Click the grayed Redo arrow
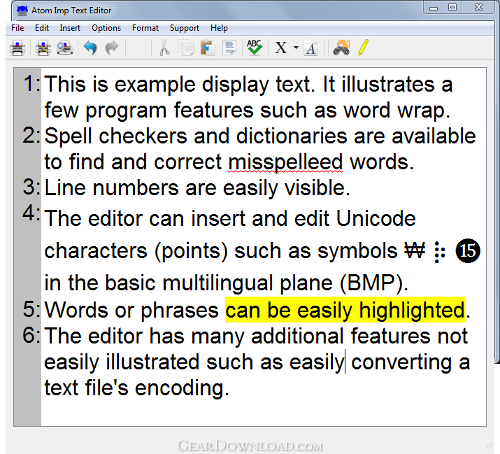 pyautogui.click(x=112, y=48)
